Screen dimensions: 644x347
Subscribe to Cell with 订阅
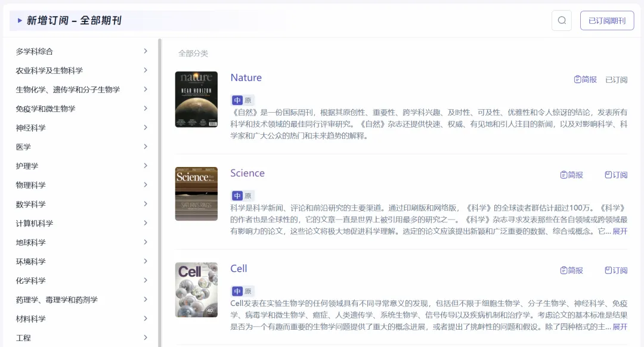[x=616, y=270]
